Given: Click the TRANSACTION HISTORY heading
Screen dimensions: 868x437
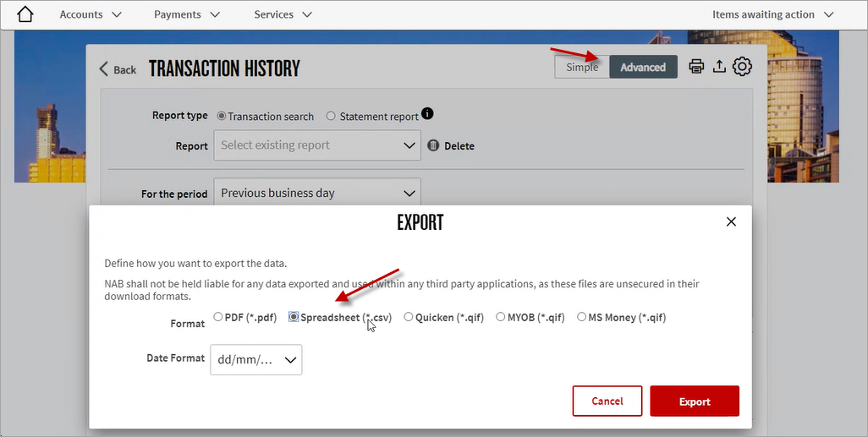Looking at the screenshot, I should pos(224,68).
